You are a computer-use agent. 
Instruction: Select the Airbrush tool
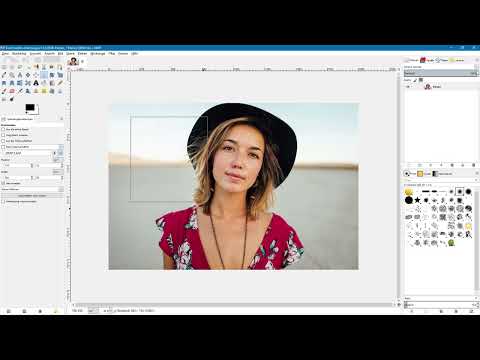point(20,91)
